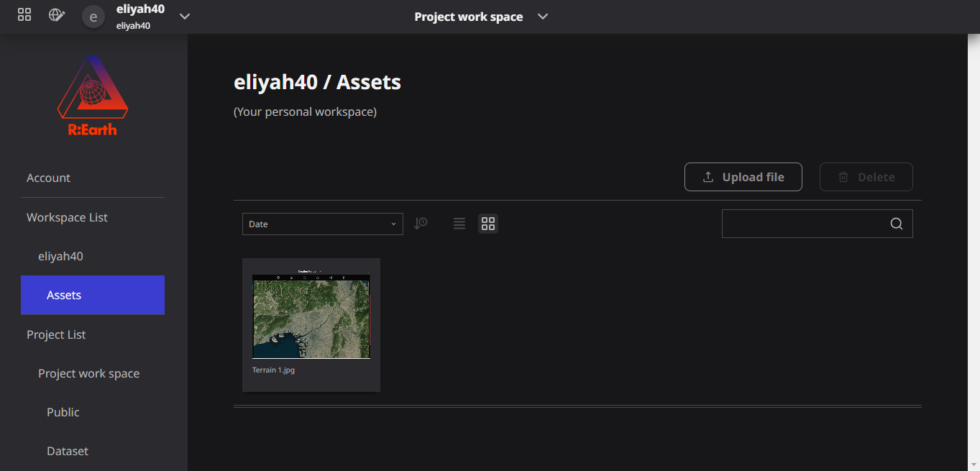Toggle the sort order icon beside Date

[421, 224]
